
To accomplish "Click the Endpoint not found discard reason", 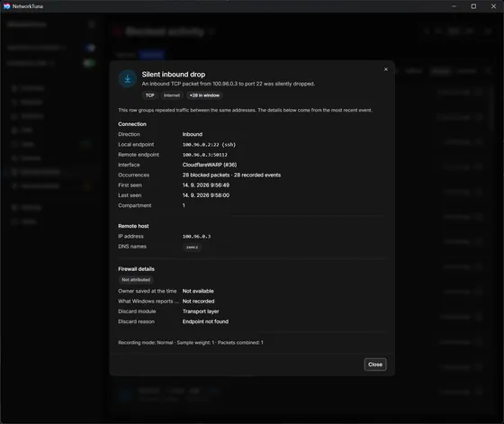I will (x=205, y=321).
